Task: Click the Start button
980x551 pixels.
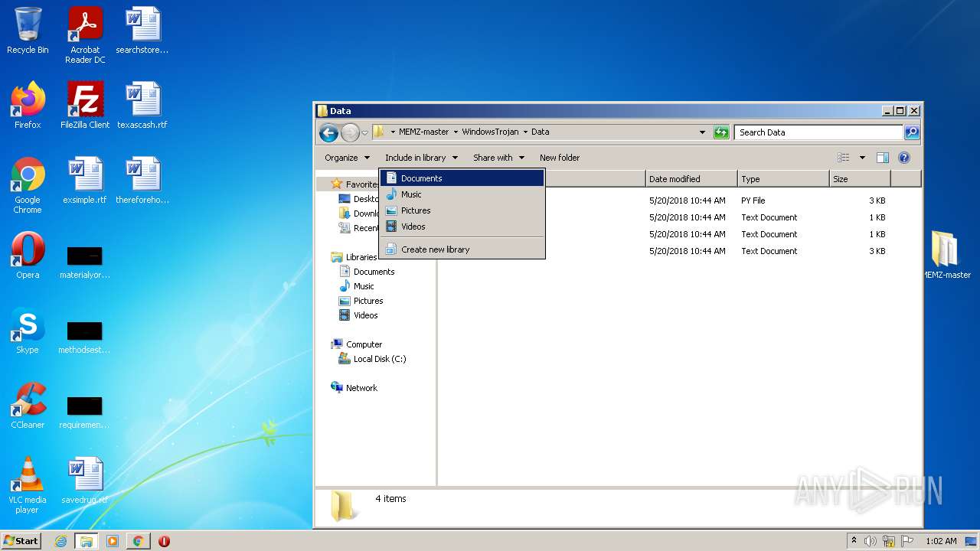Action: point(21,541)
